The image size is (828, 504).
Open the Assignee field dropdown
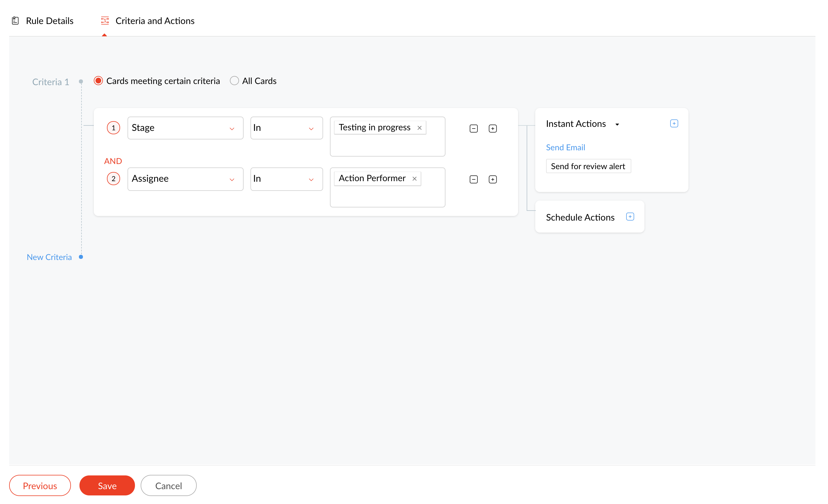pos(185,179)
